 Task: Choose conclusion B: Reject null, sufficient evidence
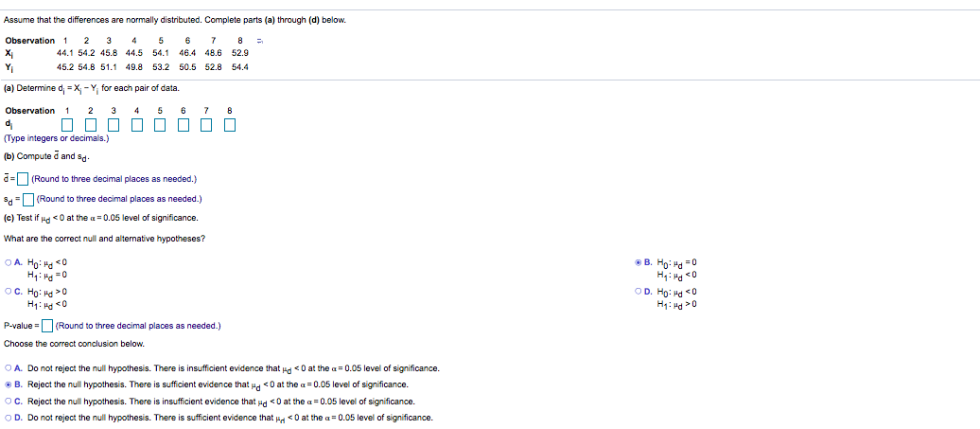(8, 384)
